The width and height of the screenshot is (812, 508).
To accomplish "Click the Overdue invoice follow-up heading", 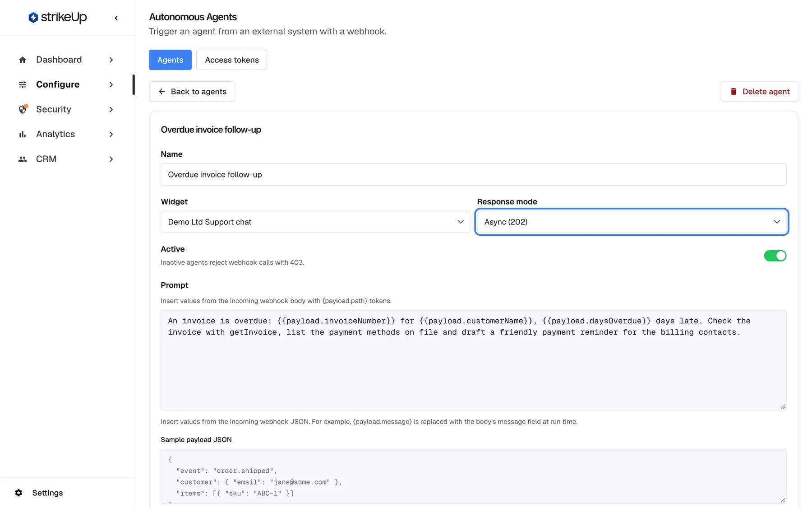I will [211, 130].
